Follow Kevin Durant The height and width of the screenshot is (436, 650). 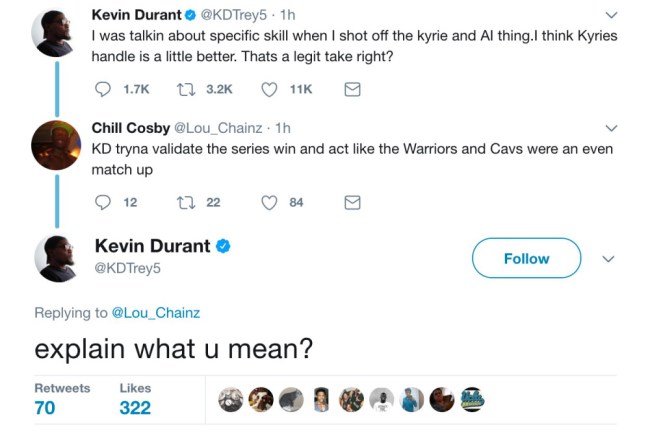tap(526, 258)
